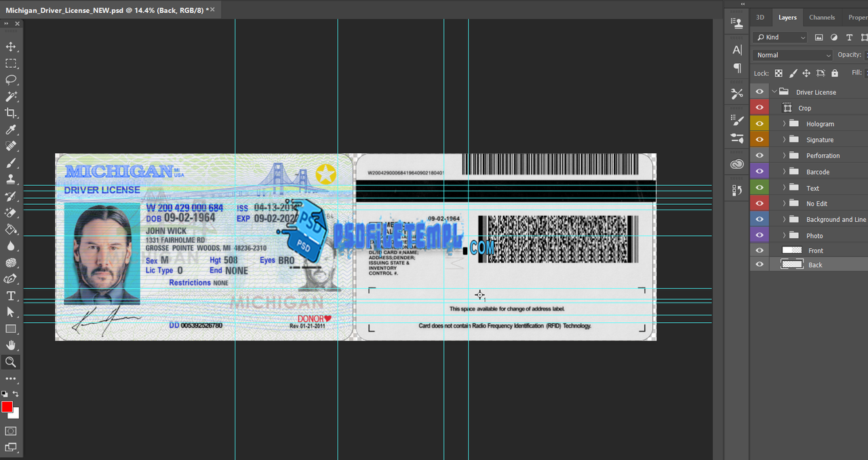868x460 pixels.
Task: Select the Back layer thumbnail
Action: click(792, 265)
